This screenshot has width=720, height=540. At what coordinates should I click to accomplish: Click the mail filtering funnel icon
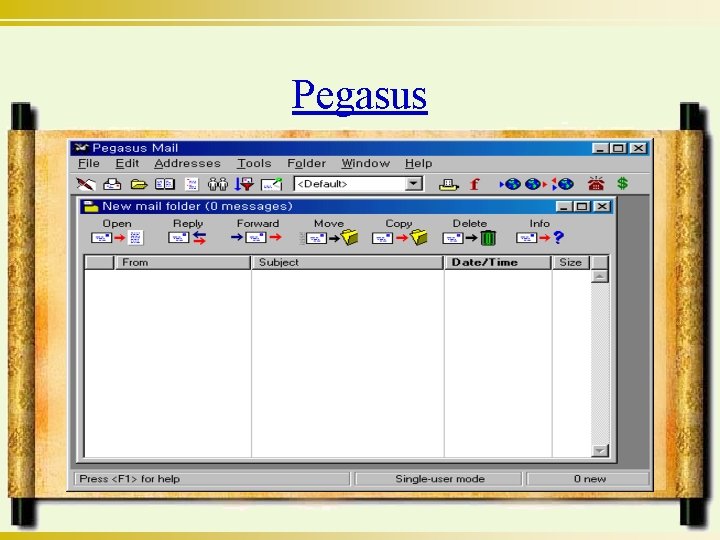[244, 184]
